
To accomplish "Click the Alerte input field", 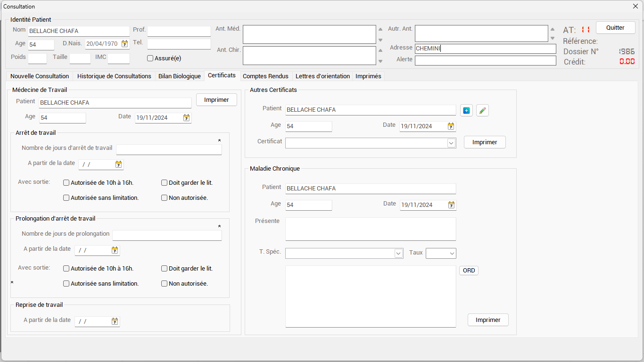I will click(485, 60).
